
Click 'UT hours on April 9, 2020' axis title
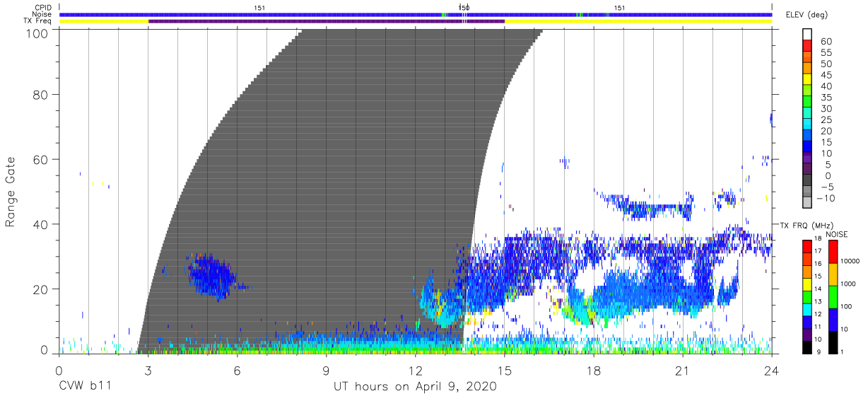tap(416, 386)
